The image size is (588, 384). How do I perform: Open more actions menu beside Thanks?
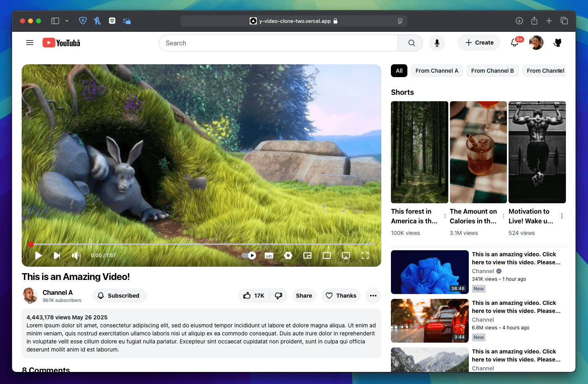(x=373, y=296)
